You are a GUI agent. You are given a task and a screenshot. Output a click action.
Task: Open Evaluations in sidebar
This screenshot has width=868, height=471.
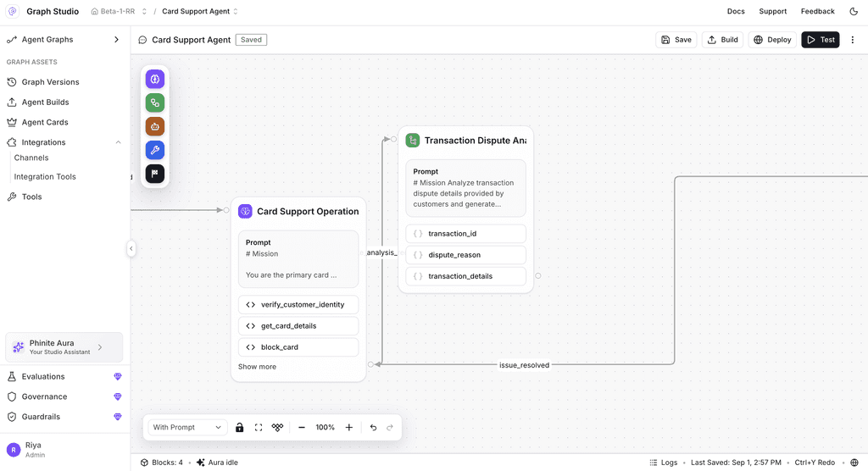(43, 376)
